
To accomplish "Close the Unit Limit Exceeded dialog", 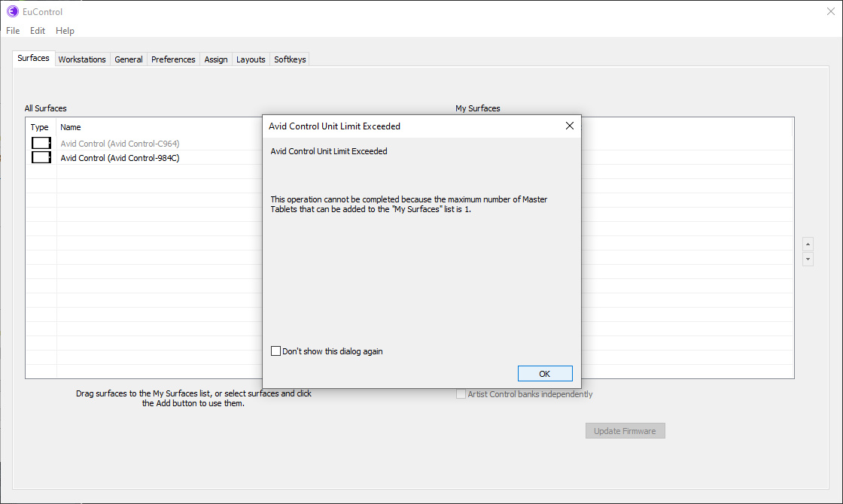I will coord(570,126).
